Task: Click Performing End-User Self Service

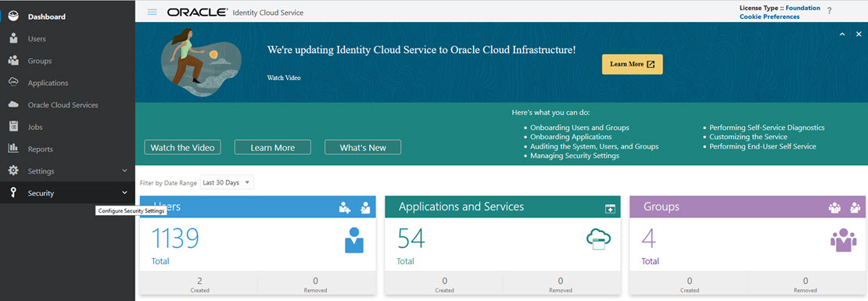Action: (x=762, y=147)
